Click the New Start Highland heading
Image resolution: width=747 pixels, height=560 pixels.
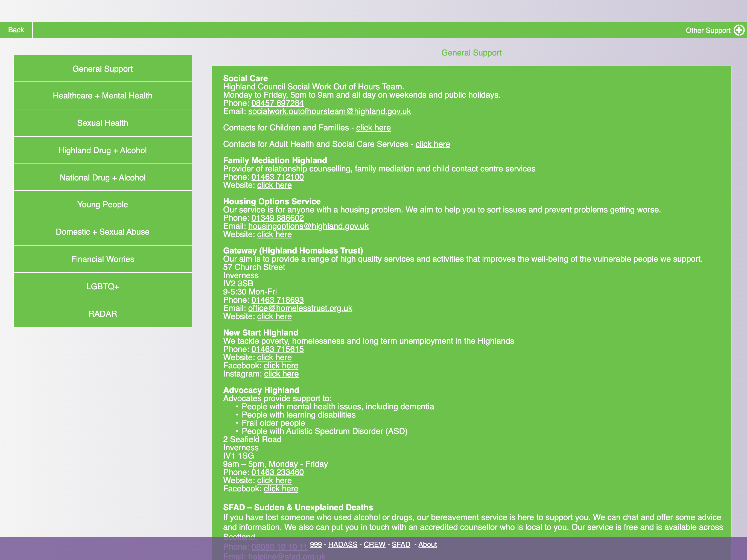(x=260, y=333)
